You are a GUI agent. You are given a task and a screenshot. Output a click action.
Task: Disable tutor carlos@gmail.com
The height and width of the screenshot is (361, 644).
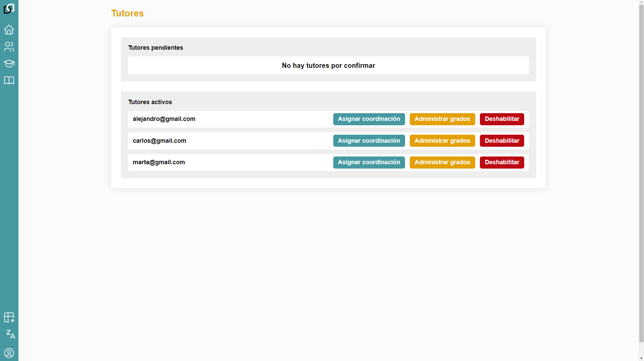point(502,141)
